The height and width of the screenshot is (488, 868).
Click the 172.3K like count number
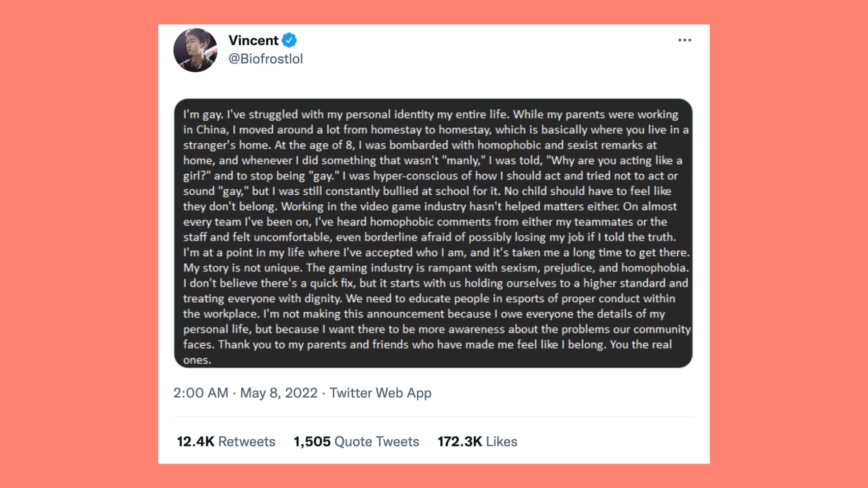pos(460,441)
